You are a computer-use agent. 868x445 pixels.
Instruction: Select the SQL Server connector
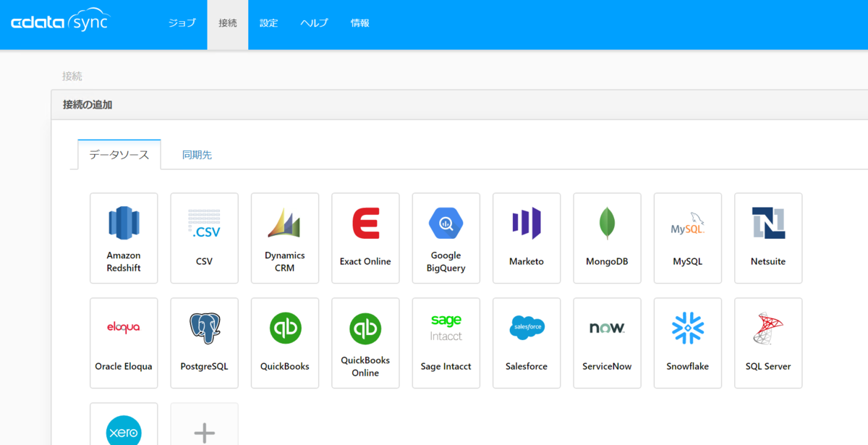(768, 343)
